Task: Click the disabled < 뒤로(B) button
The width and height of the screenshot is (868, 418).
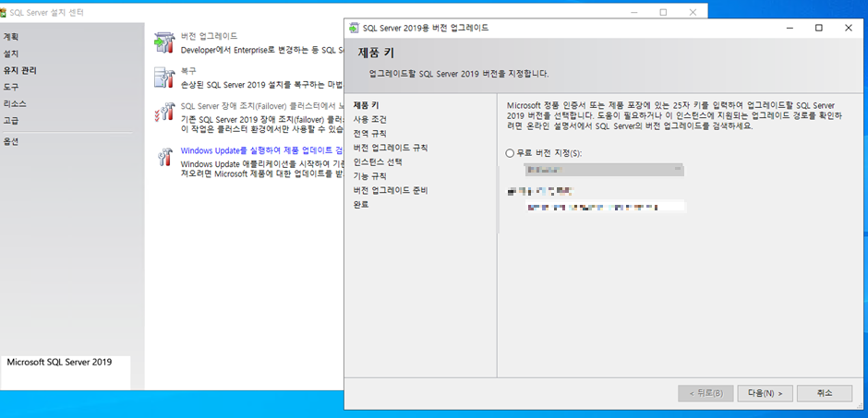Action: click(705, 393)
